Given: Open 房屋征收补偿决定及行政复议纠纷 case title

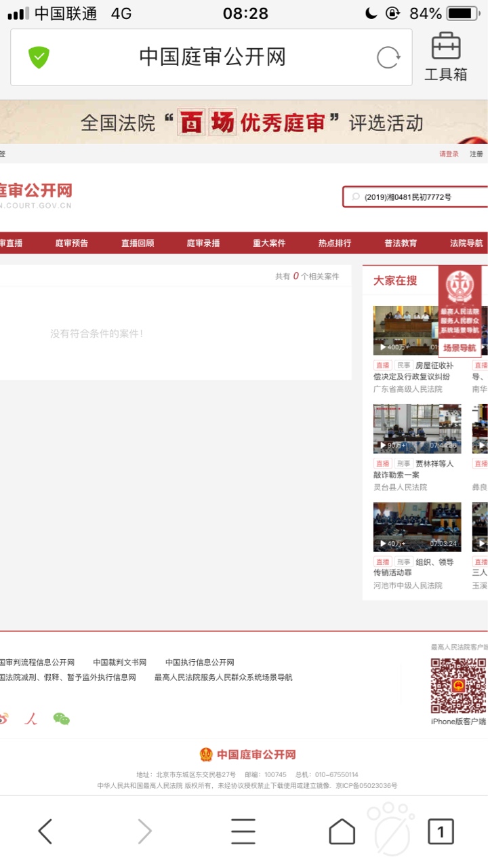Looking at the screenshot, I should 413,371.
